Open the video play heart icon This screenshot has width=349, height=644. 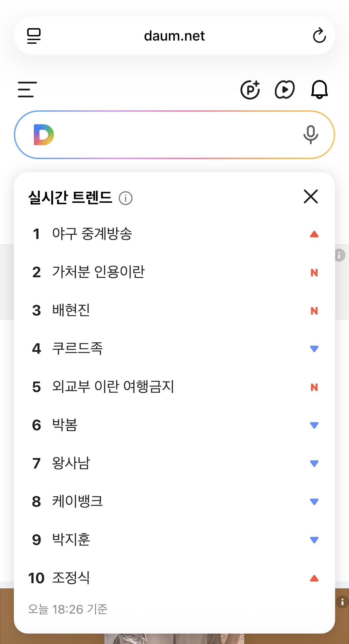point(284,90)
